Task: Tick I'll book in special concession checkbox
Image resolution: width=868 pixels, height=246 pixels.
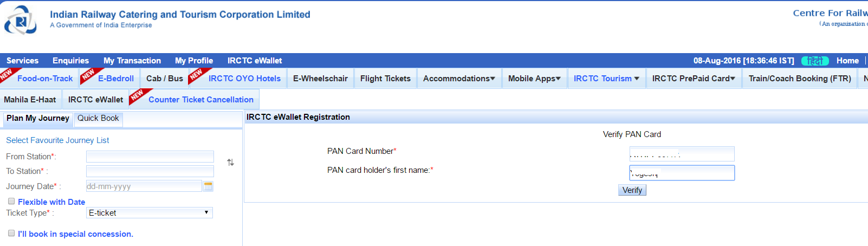Action: point(11,233)
